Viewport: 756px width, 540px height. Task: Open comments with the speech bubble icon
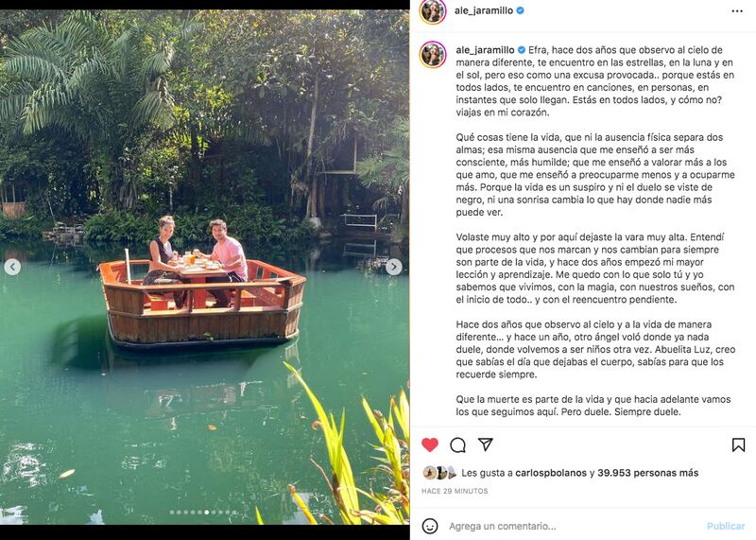[457, 444]
